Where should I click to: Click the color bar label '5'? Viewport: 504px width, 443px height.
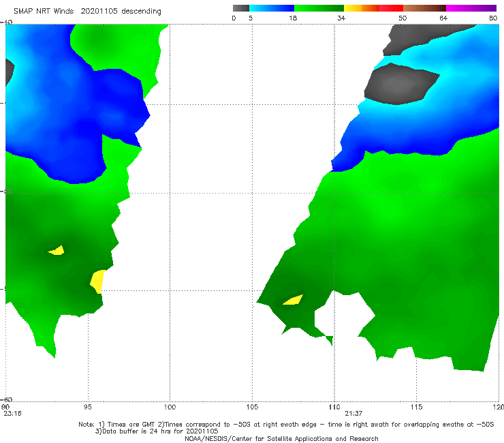pos(251,18)
